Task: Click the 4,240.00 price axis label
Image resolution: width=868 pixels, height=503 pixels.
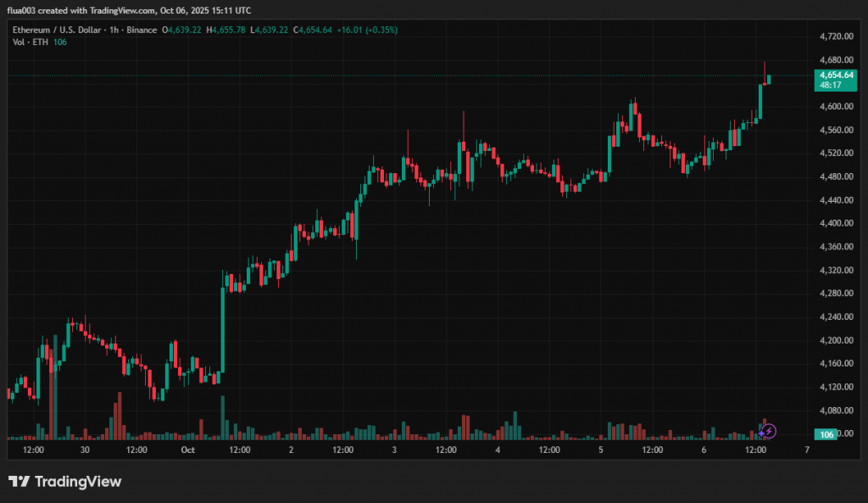Action: pyautogui.click(x=835, y=316)
